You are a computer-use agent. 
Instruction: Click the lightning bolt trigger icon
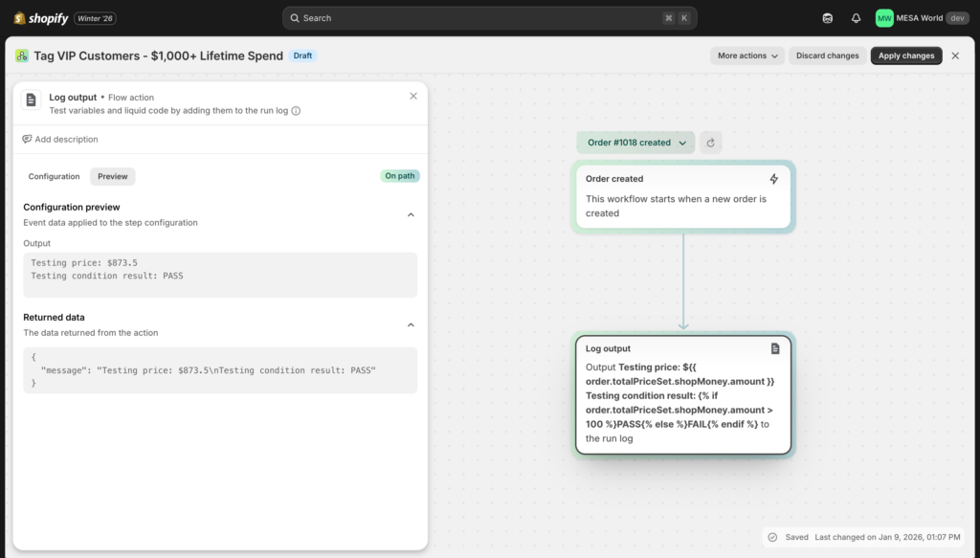[773, 179]
